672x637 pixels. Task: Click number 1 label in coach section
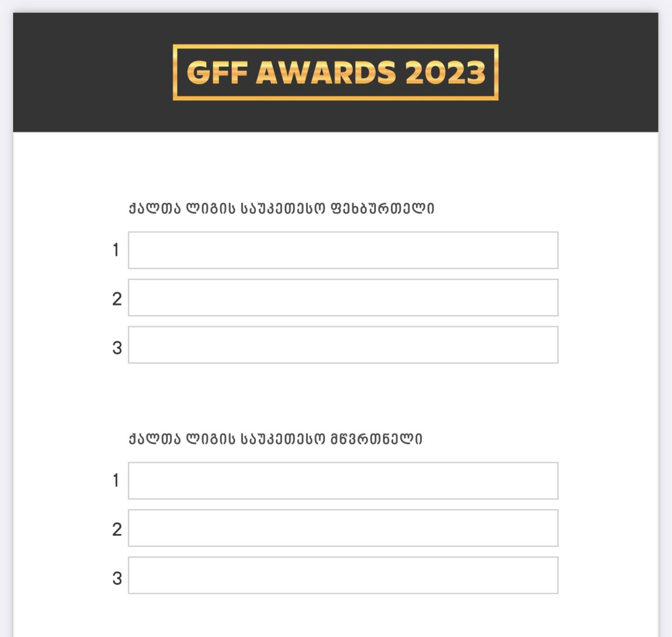[116, 481]
